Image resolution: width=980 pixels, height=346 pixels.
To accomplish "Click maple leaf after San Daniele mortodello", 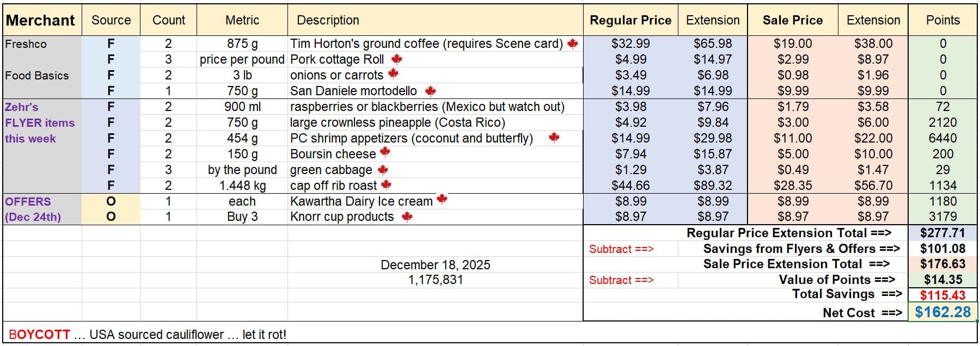I will [x=430, y=91].
